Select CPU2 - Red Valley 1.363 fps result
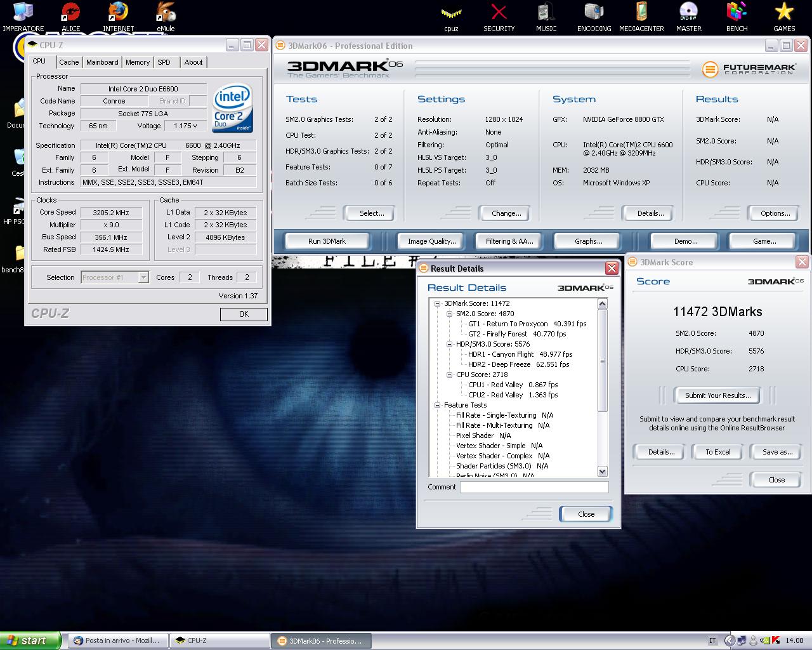Viewport: 812px width, 650px height. [x=513, y=395]
